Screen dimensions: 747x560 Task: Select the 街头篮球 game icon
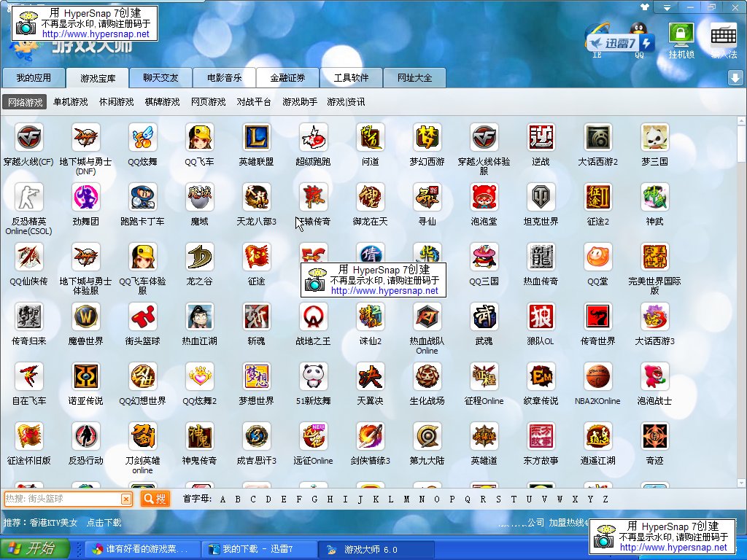tap(142, 316)
